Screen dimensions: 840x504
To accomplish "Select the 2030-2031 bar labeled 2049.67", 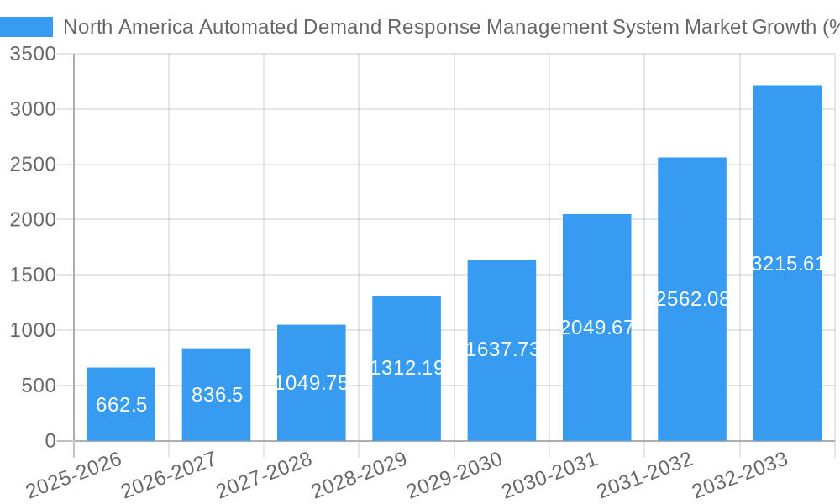I will coord(596,328).
